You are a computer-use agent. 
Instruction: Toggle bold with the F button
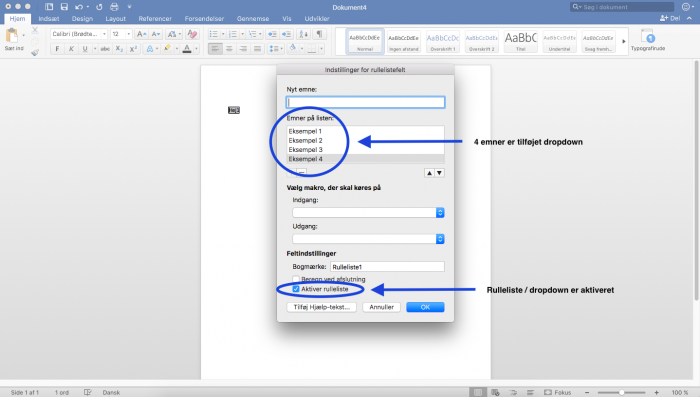(57, 49)
